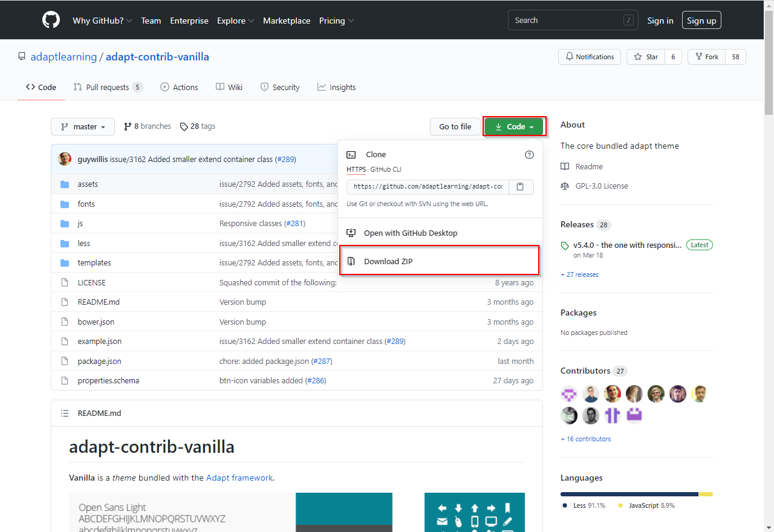Viewport: 774px width, 532px height.
Task: Open the properties.schema file
Action: click(x=108, y=380)
